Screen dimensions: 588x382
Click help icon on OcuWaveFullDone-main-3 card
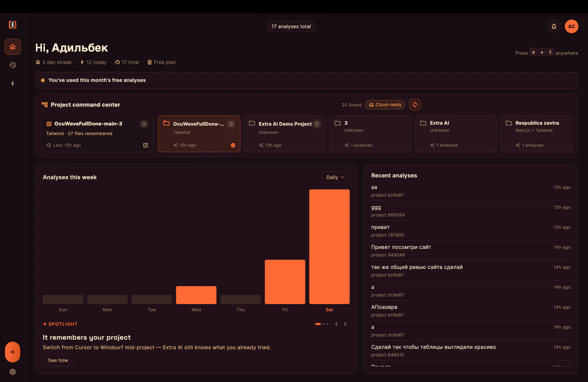pos(144,124)
